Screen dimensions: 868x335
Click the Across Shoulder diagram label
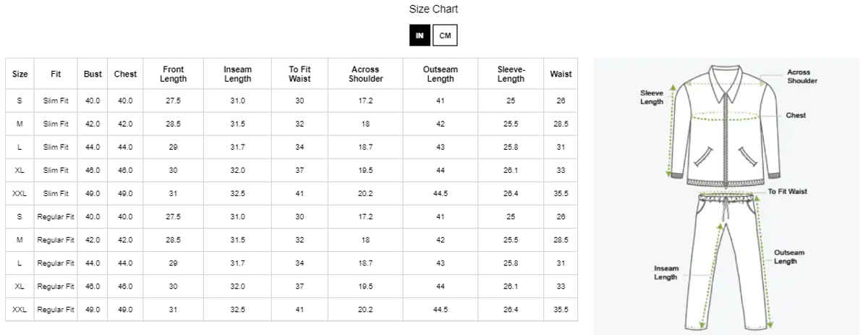coord(801,77)
